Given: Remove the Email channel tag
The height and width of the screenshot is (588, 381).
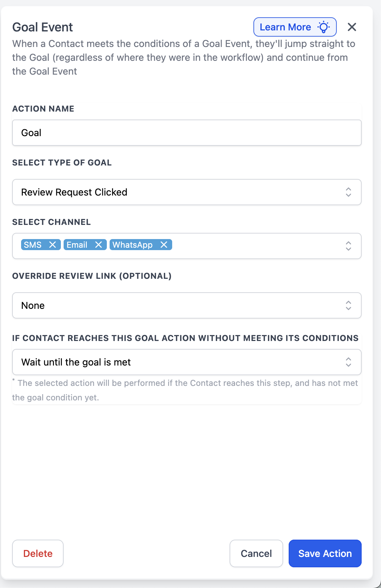Looking at the screenshot, I should pos(99,245).
